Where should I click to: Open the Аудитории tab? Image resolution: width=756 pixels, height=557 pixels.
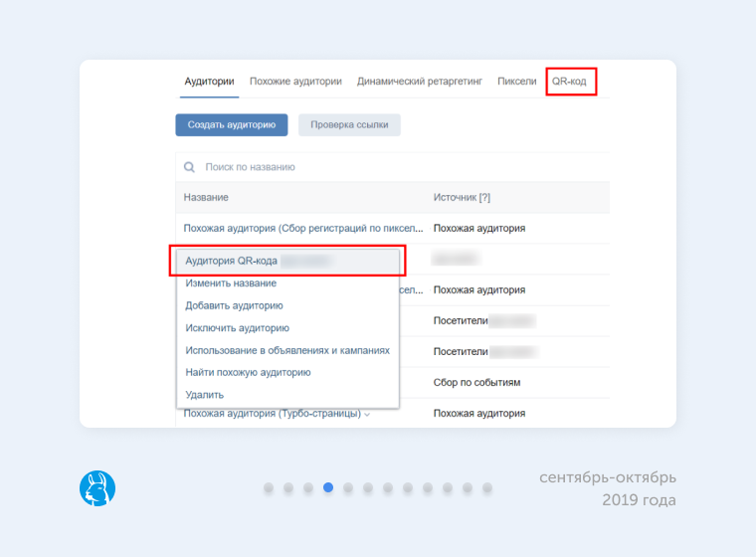(x=209, y=82)
